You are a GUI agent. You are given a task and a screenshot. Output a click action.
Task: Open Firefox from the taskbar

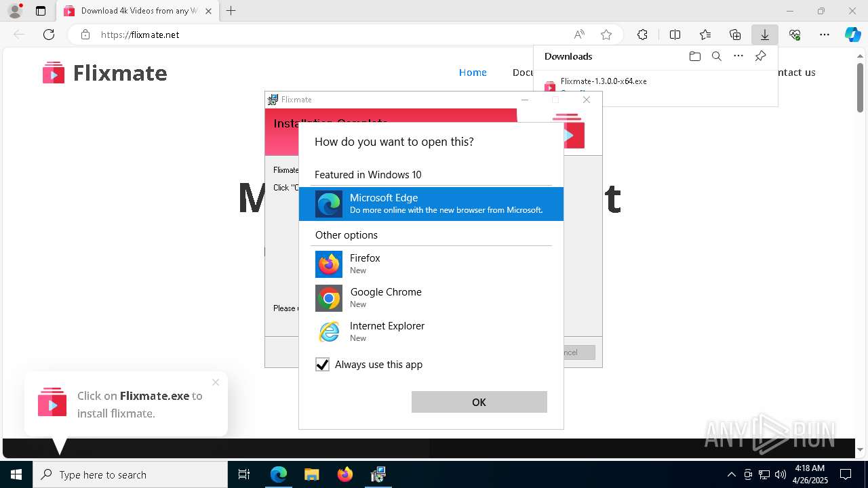(345, 474)
